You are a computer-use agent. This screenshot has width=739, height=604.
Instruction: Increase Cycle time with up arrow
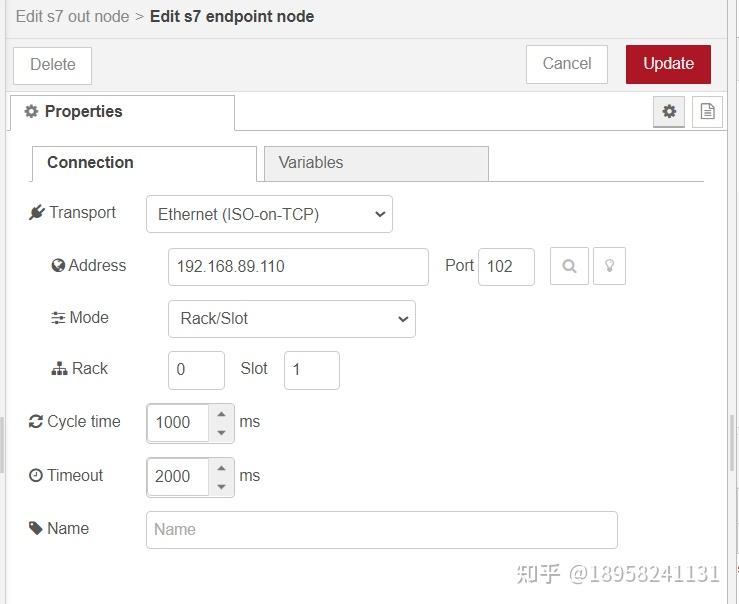tap(222, 413)
